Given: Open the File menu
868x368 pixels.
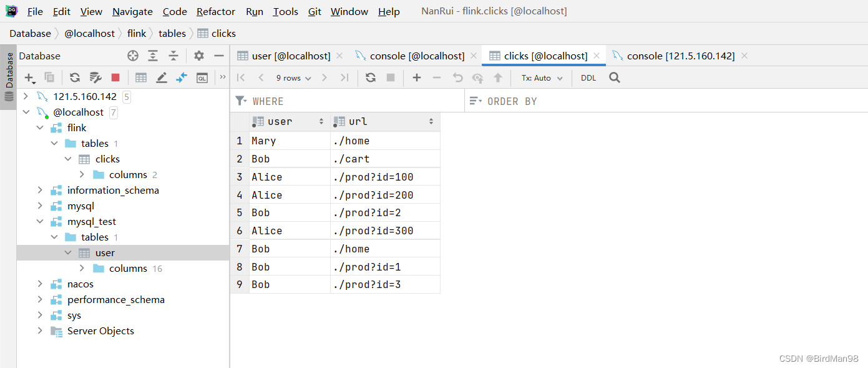Looking at the screenshot, I should 36,11.
